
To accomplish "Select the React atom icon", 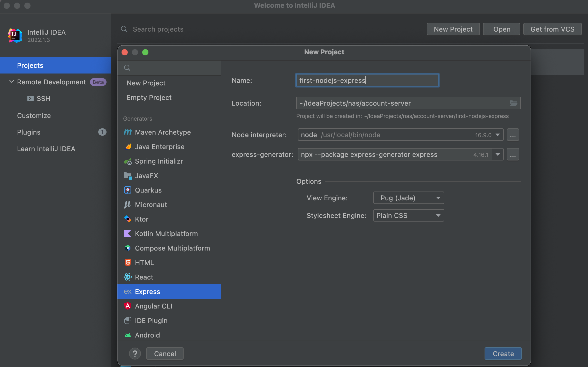I will (127, 277).
